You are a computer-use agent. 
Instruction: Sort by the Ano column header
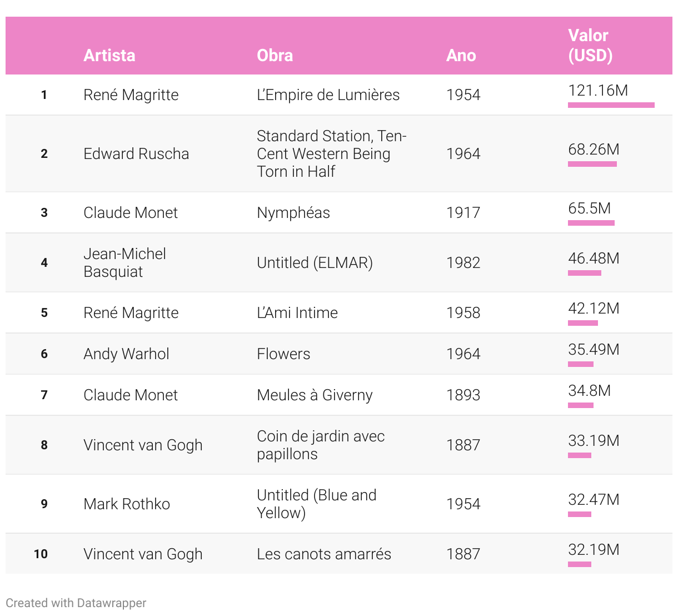click(x=461, y=56)
